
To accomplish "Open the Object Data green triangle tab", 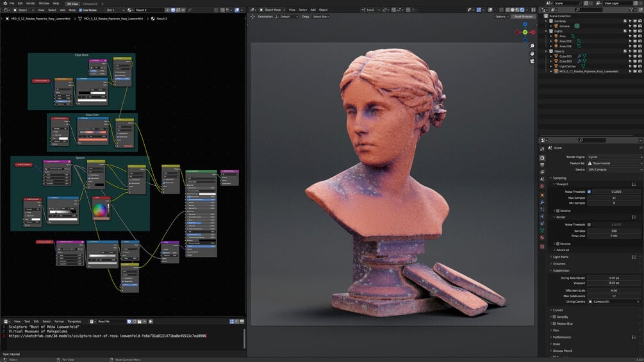I will click(x=542, y=231).
